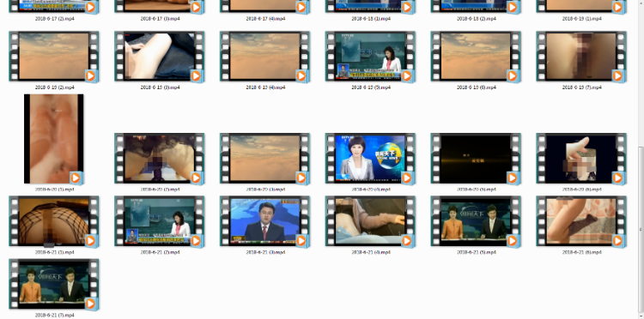Click the file name label 2018-6-17 (2).mp4
Image resolution: width=644 pixels, height=319 pixels.
(55, 19)
